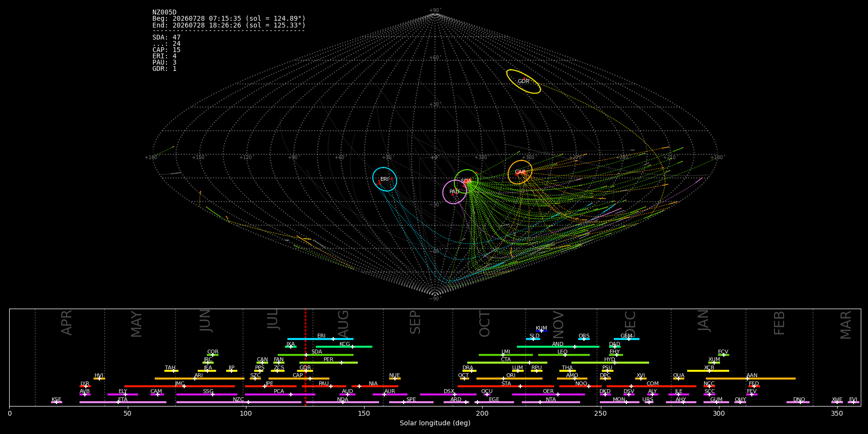
Task: Click the +90° label atop sky map
Action: click(x=435, y=11)
